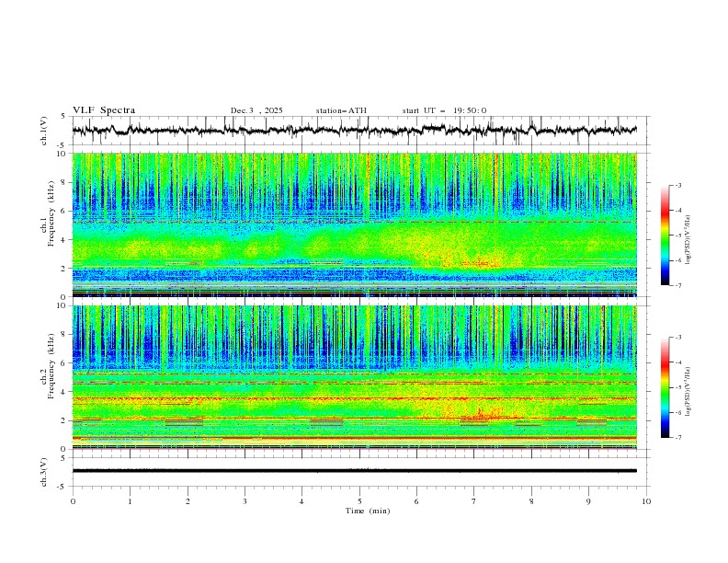The width and height of the screenshot is (728, 563).
Task: Click time axis tick label '4'
Action: [301, 501]
